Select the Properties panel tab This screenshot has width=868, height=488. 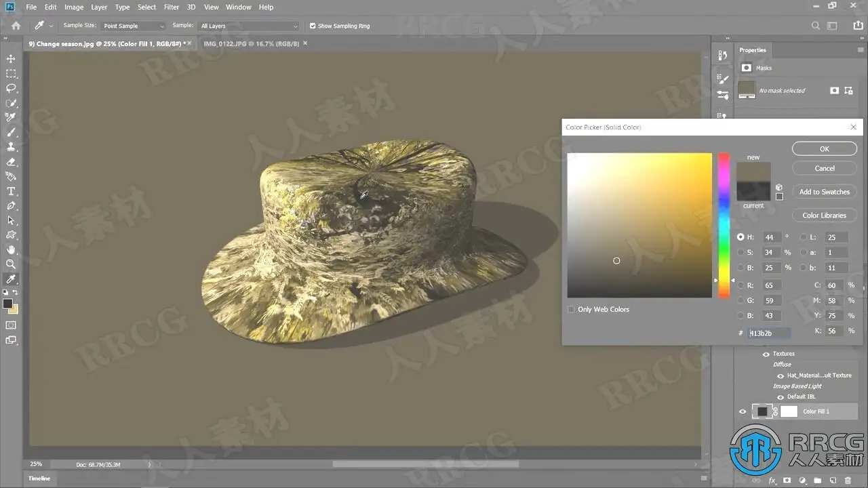[753, 50]
